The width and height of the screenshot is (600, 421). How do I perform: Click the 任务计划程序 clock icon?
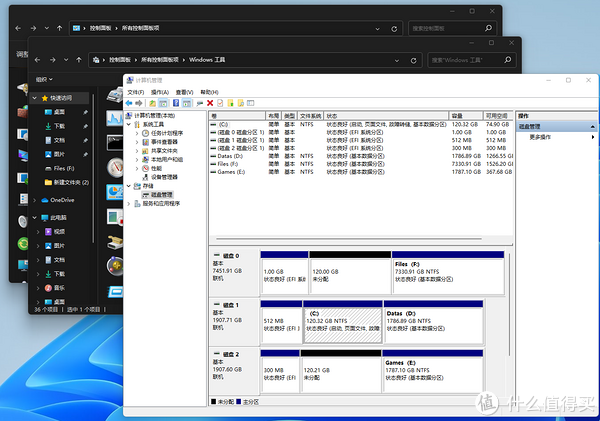pos(145,133)
